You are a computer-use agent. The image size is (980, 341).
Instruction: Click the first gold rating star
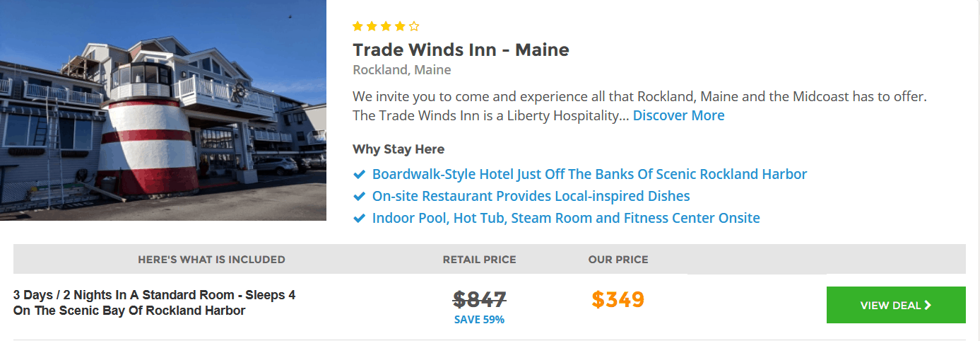click(x=358, y=26)
